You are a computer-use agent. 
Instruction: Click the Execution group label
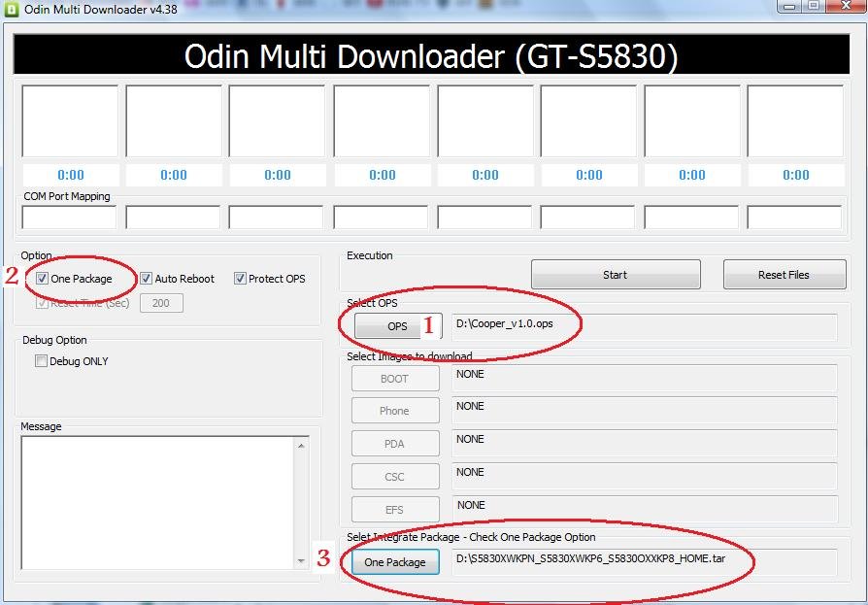tap(369, 255)
